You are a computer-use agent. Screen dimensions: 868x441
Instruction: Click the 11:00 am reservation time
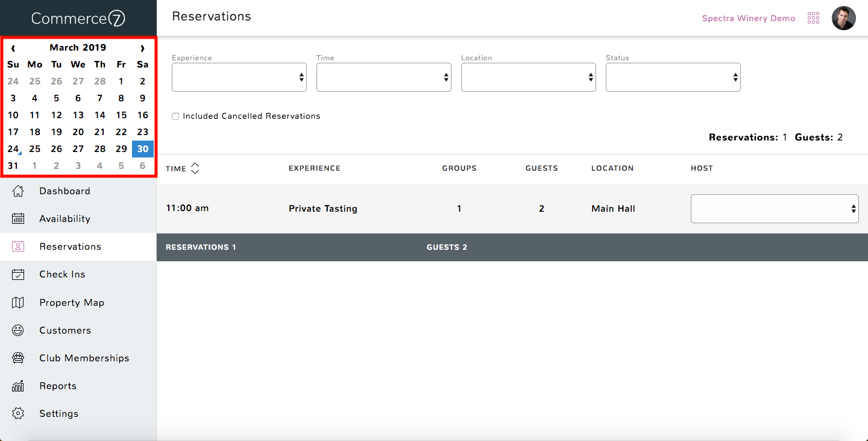tap(187, 208)
